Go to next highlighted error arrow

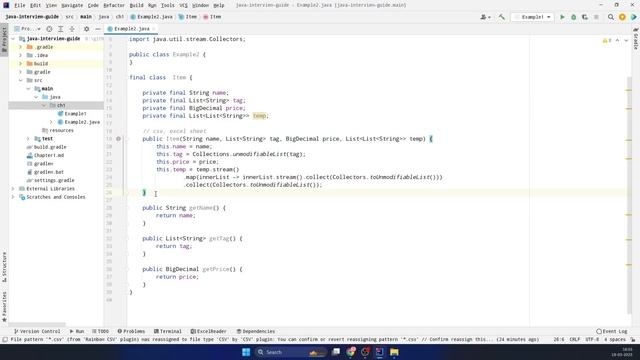(626, 40)
